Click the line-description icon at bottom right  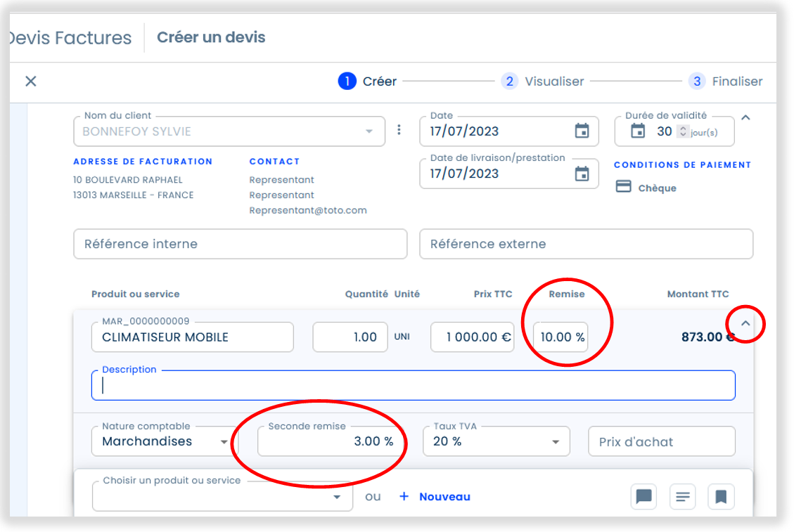(682, 496)
